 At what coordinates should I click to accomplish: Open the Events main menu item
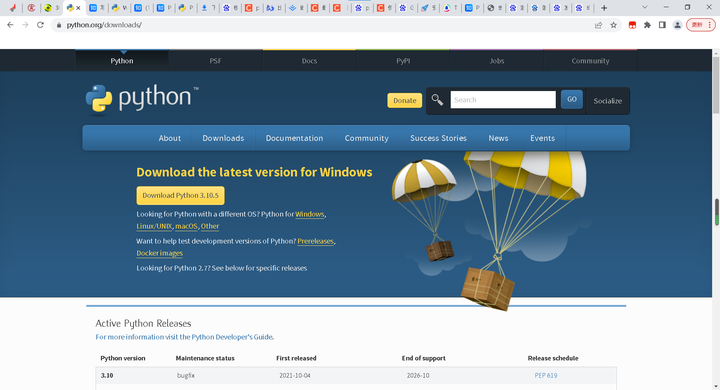(x=542, y=138)
